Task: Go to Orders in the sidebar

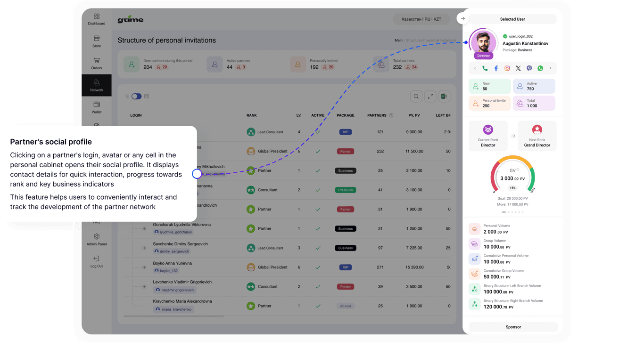Action: click(97, 63)
